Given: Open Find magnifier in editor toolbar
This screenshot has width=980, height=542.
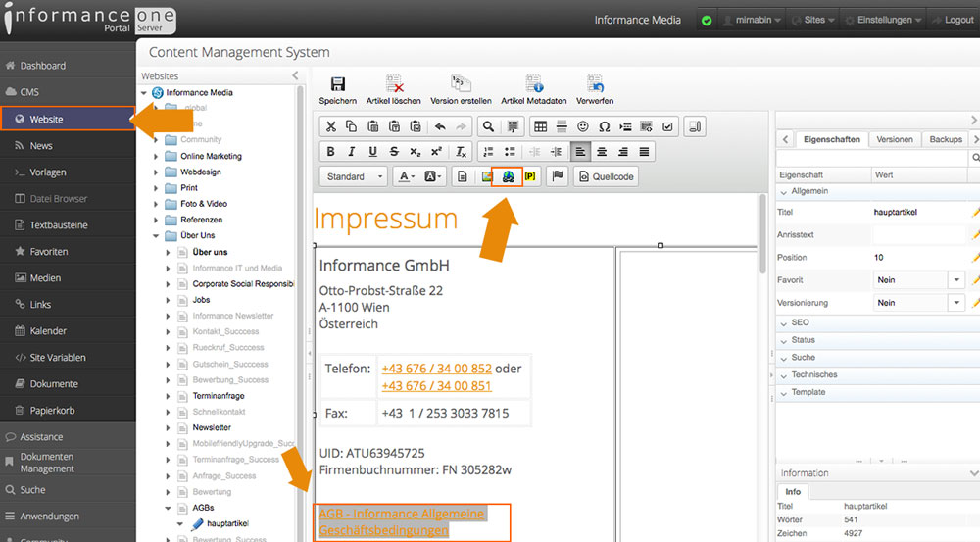Looking at the screenshot, I should tap(488, 126).
